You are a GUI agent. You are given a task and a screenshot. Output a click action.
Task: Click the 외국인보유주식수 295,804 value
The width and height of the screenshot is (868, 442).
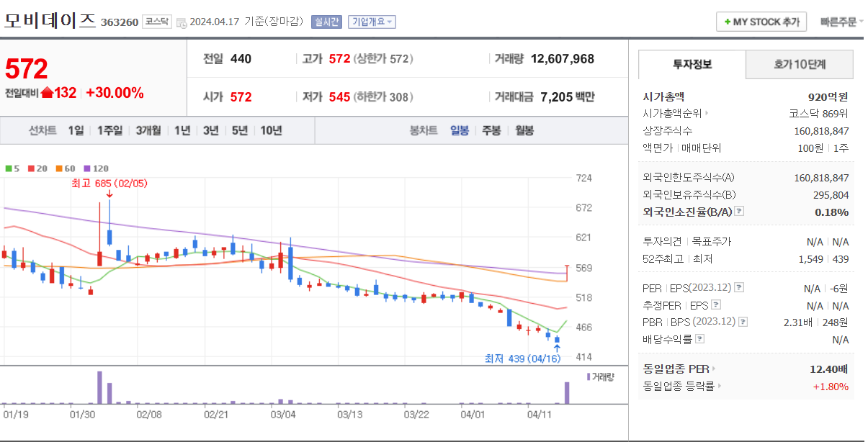pos(831,194)
